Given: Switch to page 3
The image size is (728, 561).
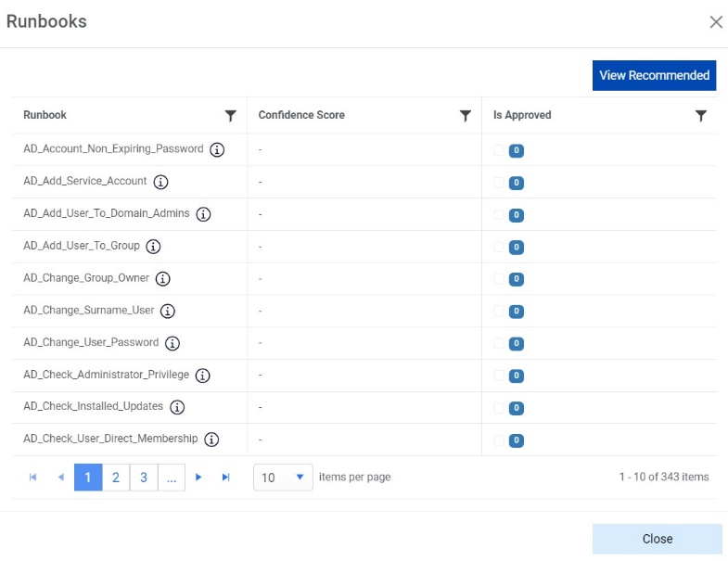Looking at the screenshot, I should pyautogui.click(x=144, y=478).
